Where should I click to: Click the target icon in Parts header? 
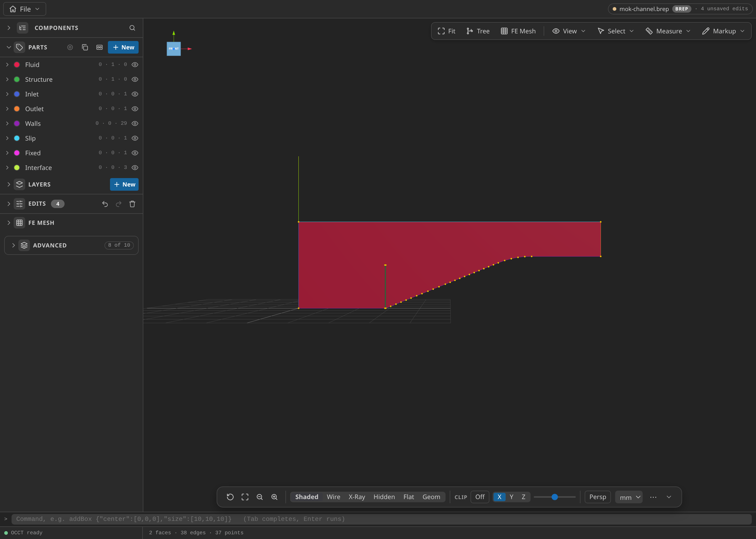(70, 48)
